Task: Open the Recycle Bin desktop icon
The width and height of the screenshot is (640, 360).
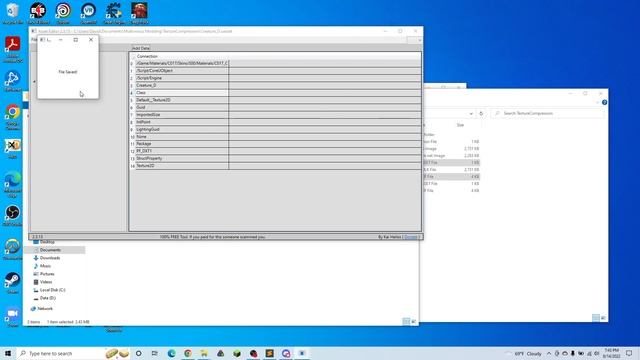Action: click(13, 13)
